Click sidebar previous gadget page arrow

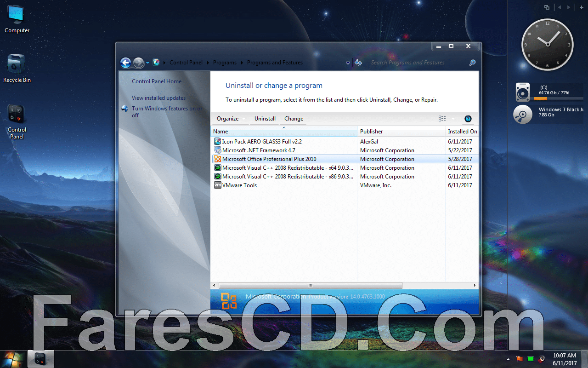560,7
